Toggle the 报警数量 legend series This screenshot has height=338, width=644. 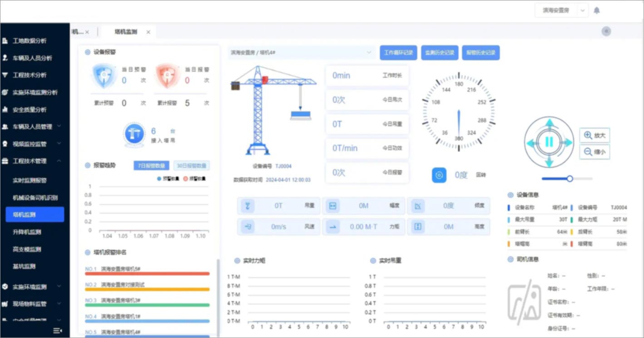coord(194,179)
